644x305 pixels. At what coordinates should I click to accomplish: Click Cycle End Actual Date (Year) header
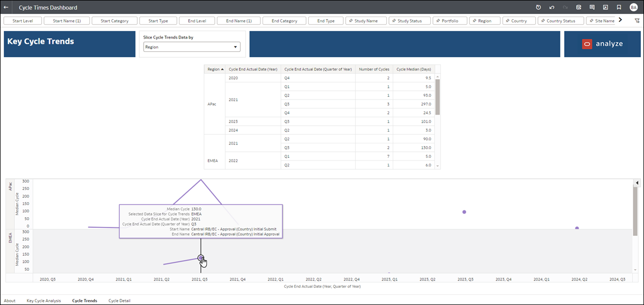(253, 69)
